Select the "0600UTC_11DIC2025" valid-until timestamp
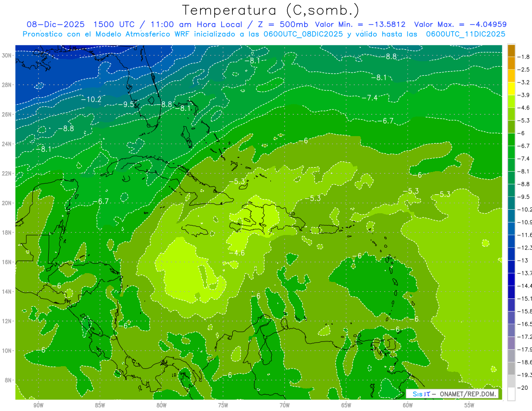The height and width of the screenshot is (411, 532). [x=465, y=34]
